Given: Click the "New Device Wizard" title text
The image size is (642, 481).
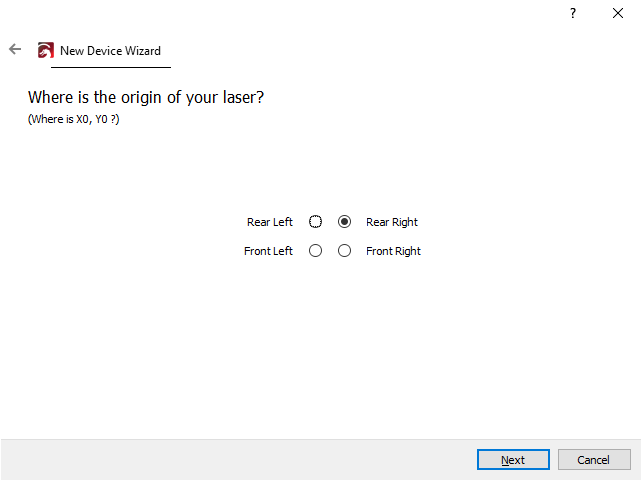Looking at the screenshot, I should [x=110, y=50].
